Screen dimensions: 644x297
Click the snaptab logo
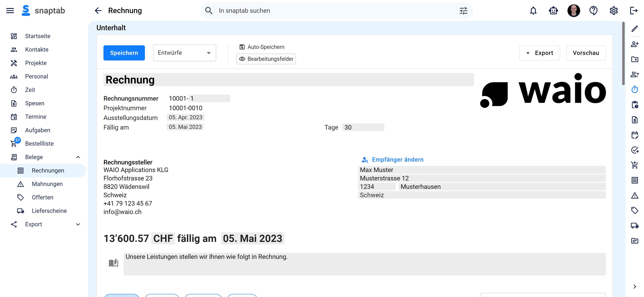coord(43,11)
